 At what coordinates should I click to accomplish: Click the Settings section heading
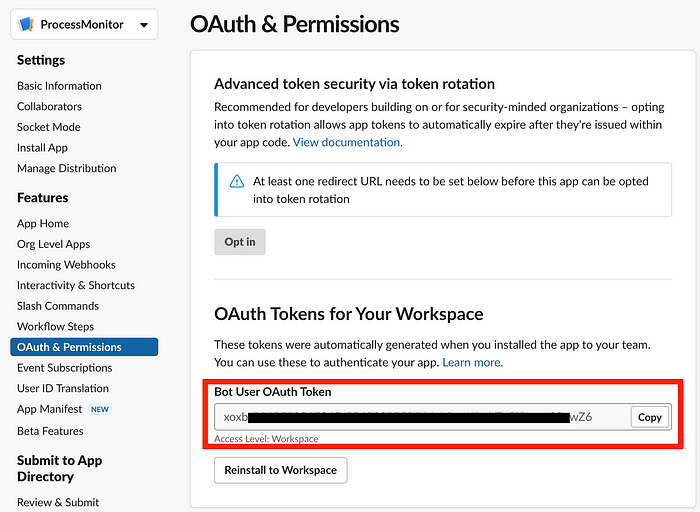point(41,60)
